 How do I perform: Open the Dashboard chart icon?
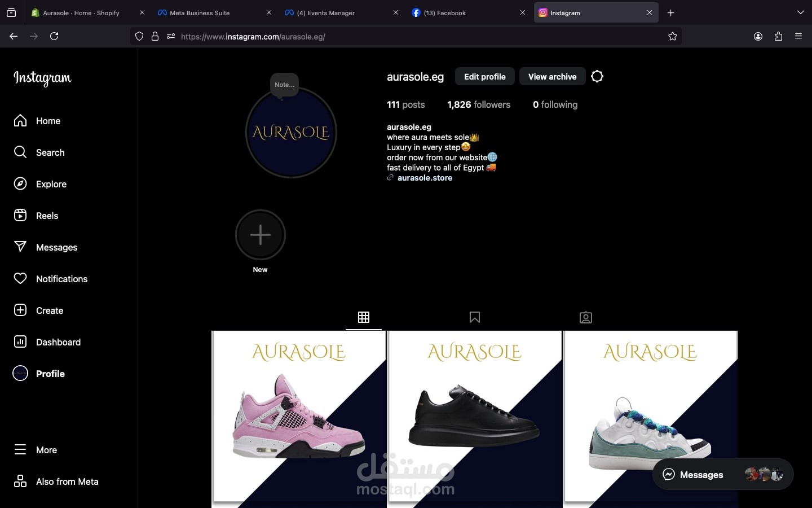click(x=20, y=342)
